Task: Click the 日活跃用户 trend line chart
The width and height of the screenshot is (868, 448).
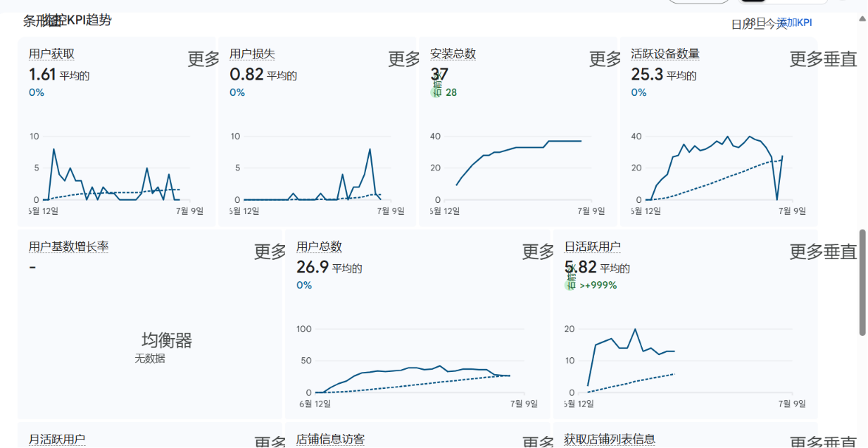Action: [684, 367]
